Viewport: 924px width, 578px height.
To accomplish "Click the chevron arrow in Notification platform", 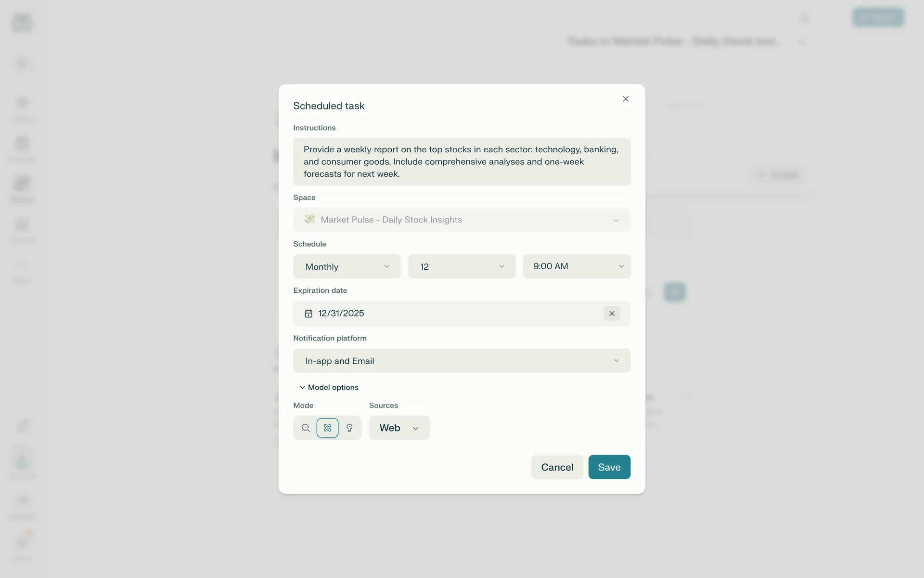I will pyautogui.click(x=616, y=361).
